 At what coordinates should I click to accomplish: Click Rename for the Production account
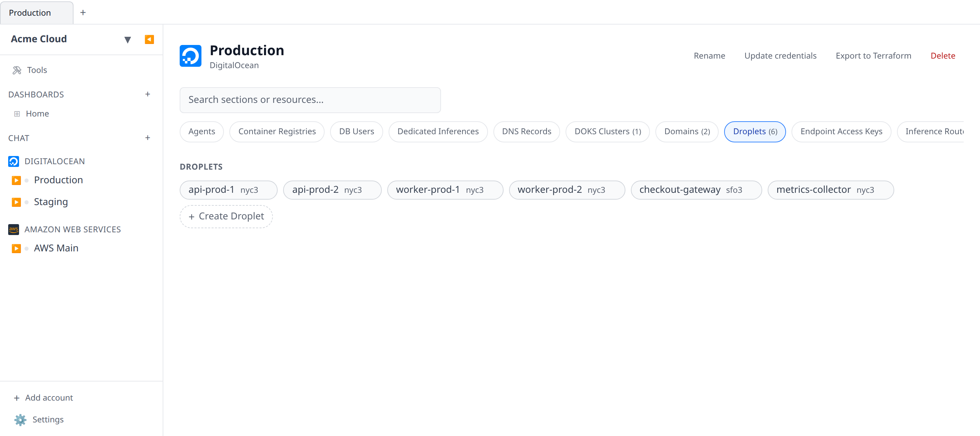coord(709,56)
